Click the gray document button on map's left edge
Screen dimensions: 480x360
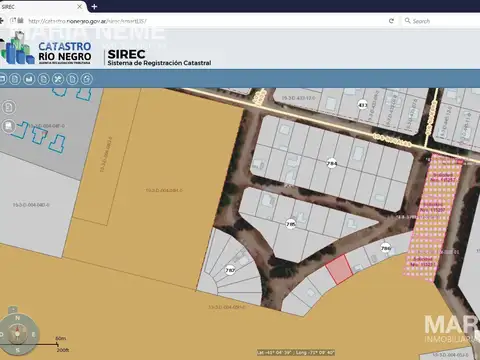click(x=8, y=107)
